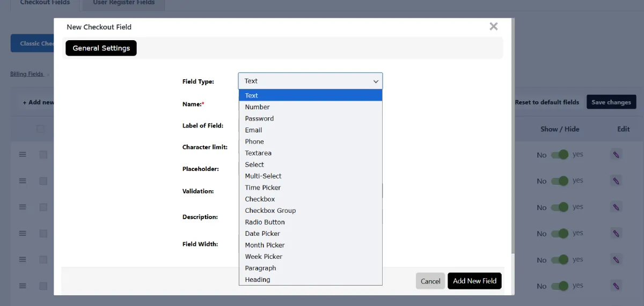Select Checkbox Group option in the list
The width and height of the screenshot is (644, 306).
(x=270, y=211)
